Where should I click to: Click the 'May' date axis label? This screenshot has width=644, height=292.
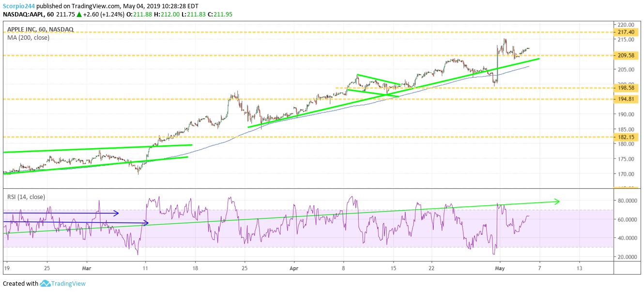499,267
